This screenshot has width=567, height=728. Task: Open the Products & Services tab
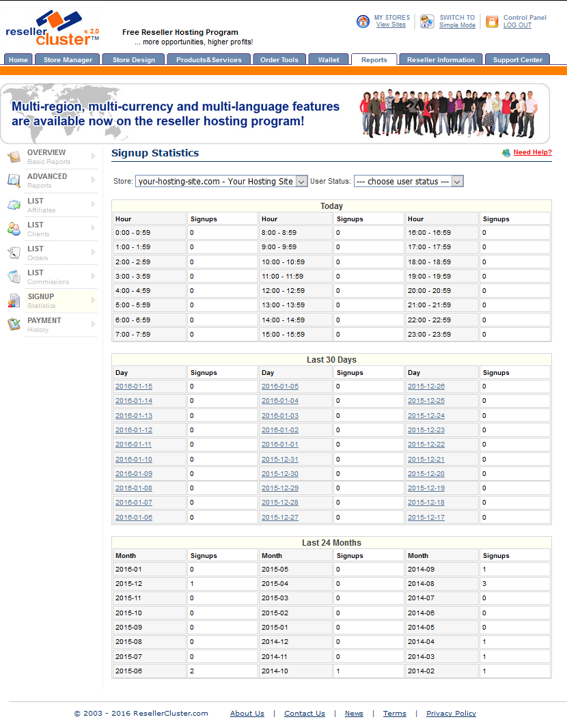209,59
